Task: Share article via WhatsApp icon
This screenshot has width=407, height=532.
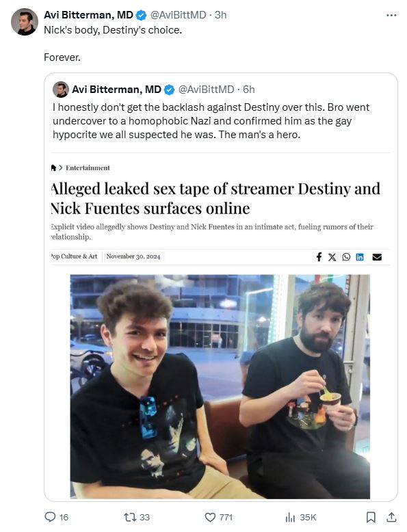Action: point(346,257)
